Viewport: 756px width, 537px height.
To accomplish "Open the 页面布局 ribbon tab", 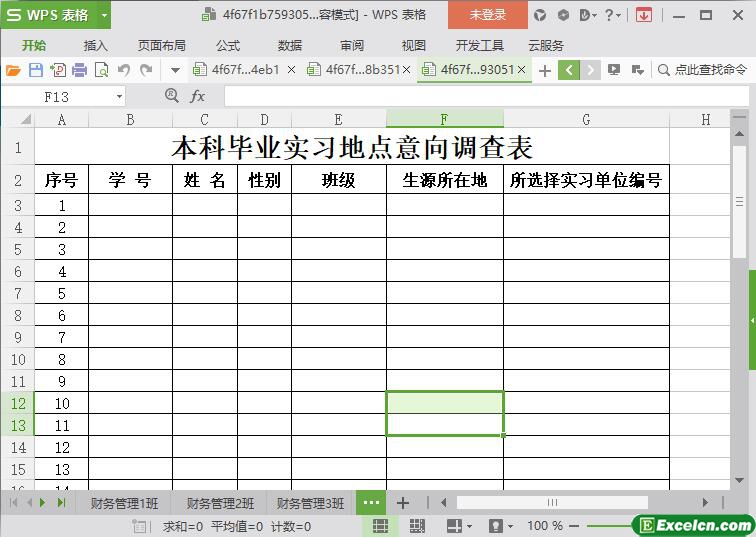I will click(x=162, y=46).
